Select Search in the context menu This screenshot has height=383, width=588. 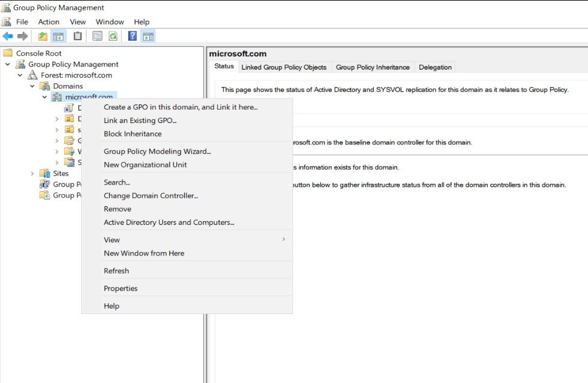click(187, 182)
